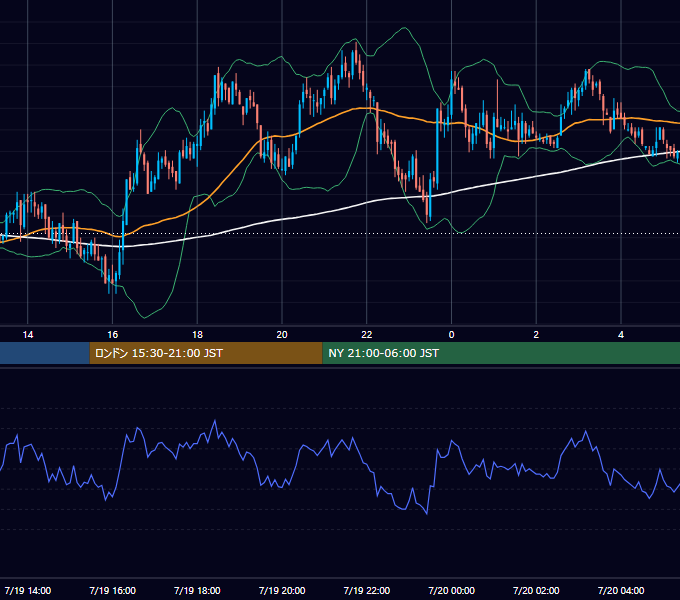Click the hour label 18 on the time axis

197,335
